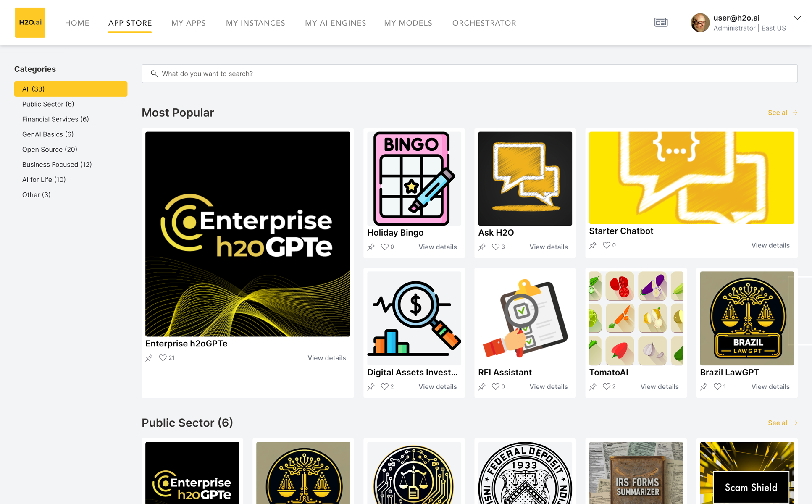Click the app search input field
This screenshot has height=504, width=812.
[469, 73]
